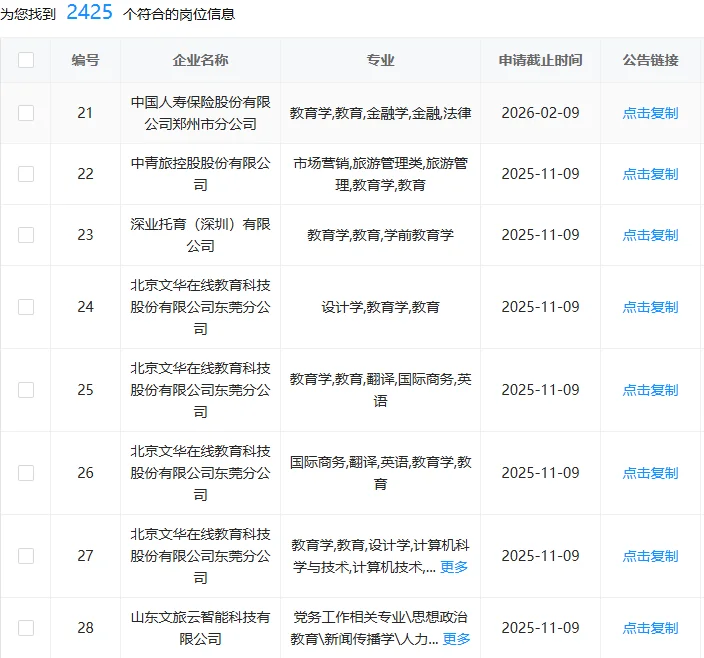The width and height of the screenshot is (704, 658).
Task: Click the deadline 2026-02-09
Action: coord(541,113)
